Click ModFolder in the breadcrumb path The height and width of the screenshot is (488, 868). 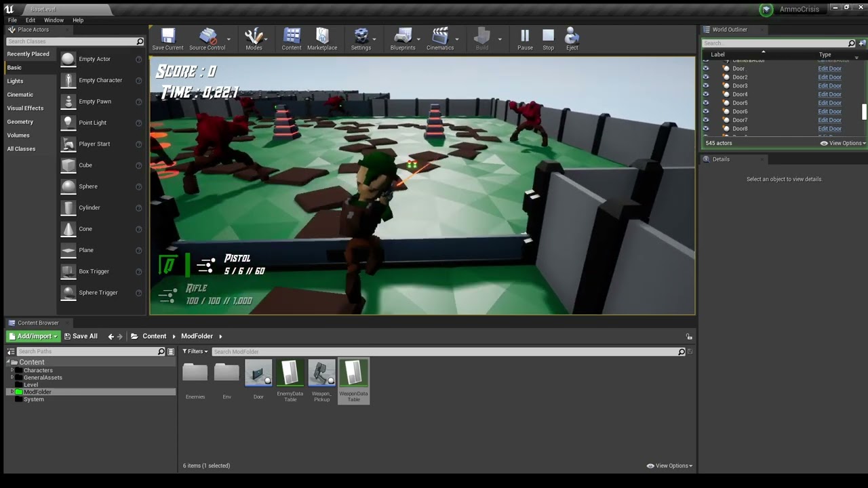(197, 336)
